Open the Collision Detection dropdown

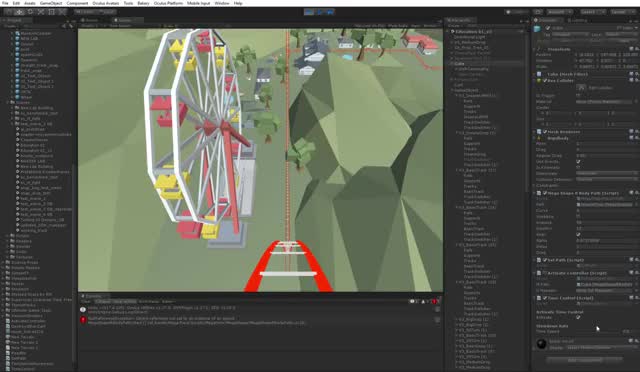pos(607,179)
